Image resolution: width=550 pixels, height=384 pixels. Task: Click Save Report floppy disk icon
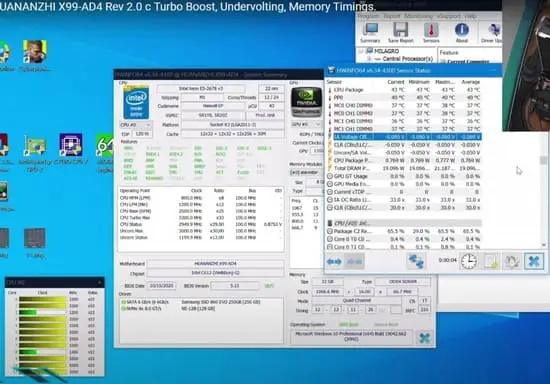point(400,33)
